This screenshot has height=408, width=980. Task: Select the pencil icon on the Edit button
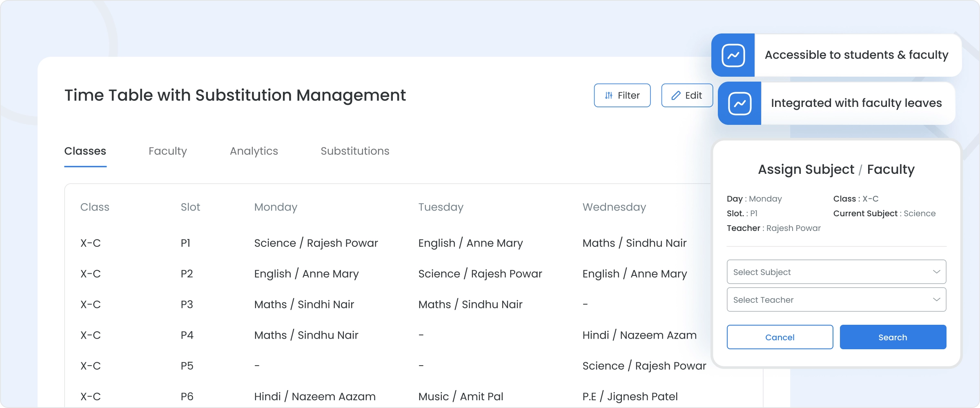pos(675,95)
